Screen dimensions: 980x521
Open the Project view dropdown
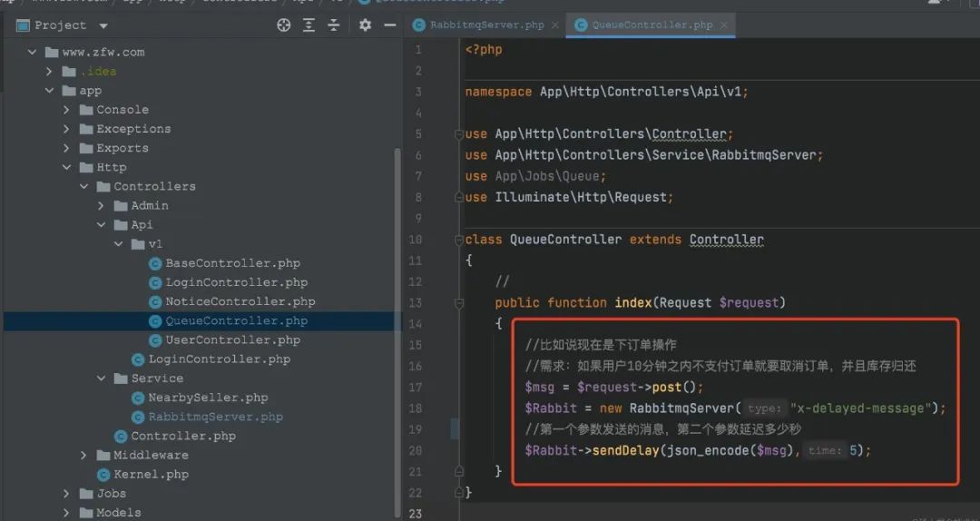[103, 26]
